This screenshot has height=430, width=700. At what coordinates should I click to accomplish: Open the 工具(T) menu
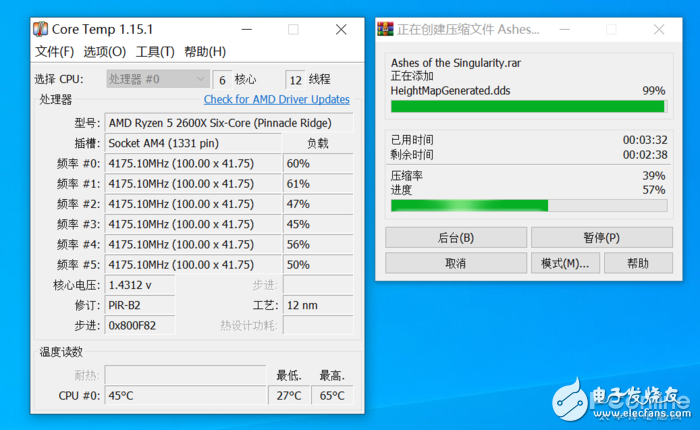pyautogui.click(x=155, y=52)
